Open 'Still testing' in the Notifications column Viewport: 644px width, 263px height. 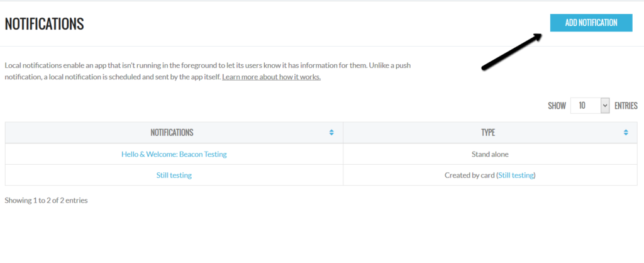[174, 176]
